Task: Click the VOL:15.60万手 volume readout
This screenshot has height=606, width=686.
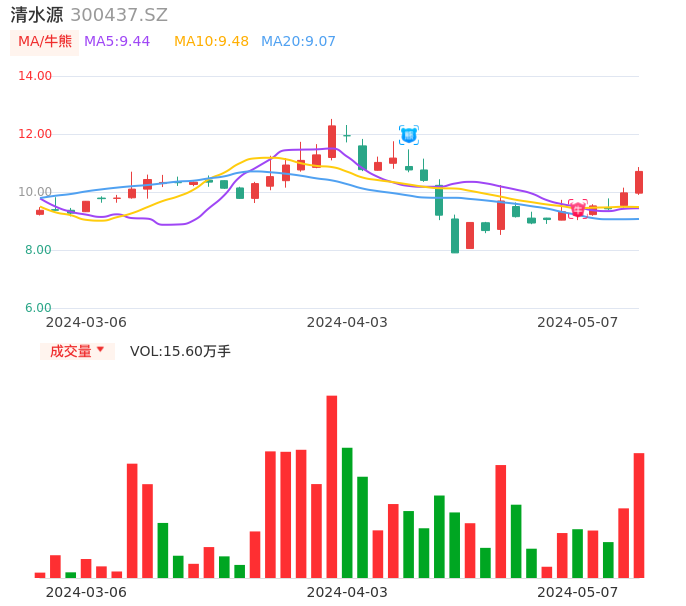Action: (x=180, y=351)
